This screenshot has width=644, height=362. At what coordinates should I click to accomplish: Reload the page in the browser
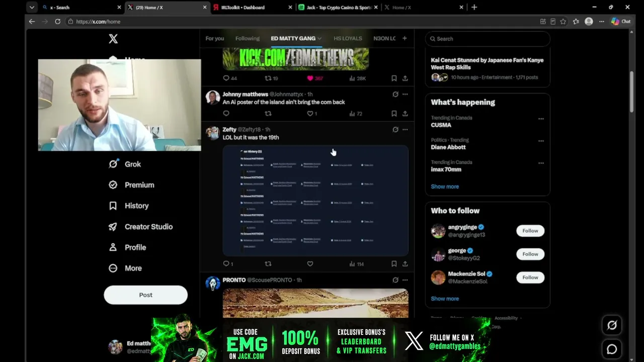tap(57, 22)
